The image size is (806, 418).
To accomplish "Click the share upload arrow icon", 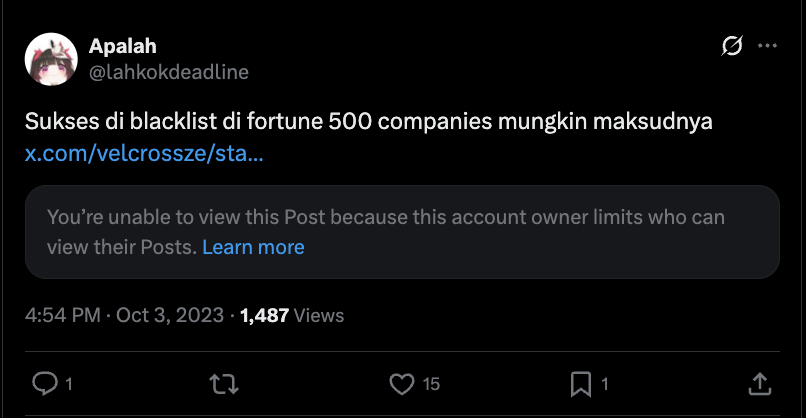I will click(759, 383).
